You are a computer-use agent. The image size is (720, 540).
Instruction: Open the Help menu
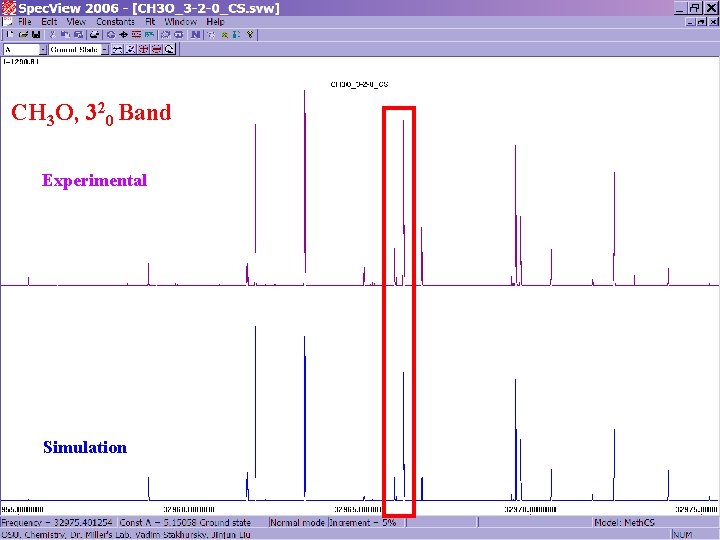coord(215,22)
